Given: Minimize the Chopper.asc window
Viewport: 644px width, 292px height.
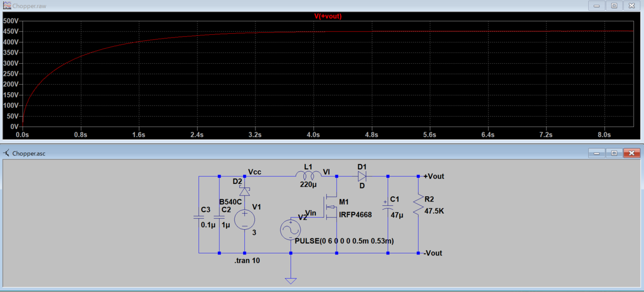Looking at the screenshot, I should (x=596, y=153).
